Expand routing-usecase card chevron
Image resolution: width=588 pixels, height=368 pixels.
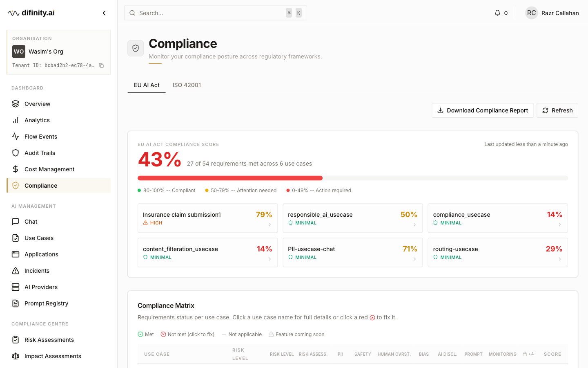559,259
